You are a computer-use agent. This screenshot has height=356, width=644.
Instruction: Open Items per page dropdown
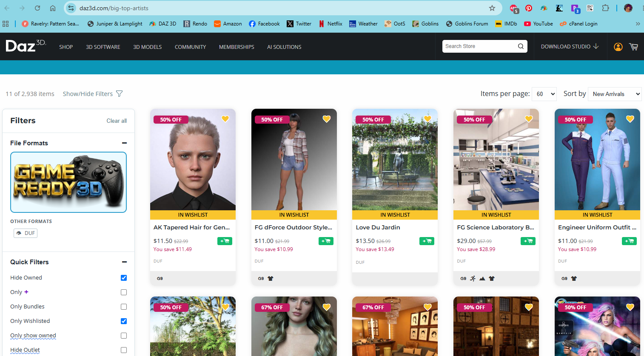tap(544, 94)
